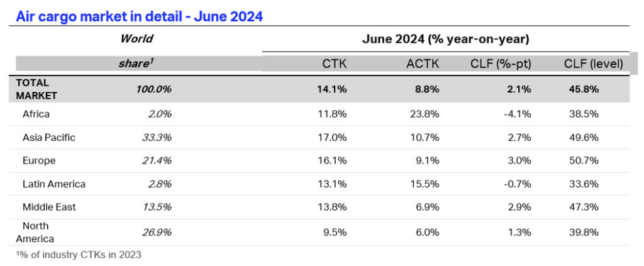The height and width of the screenshot is (266, 644).
Task: Select the TOTAL MARKET row label
Action: [x=36, y=89]
